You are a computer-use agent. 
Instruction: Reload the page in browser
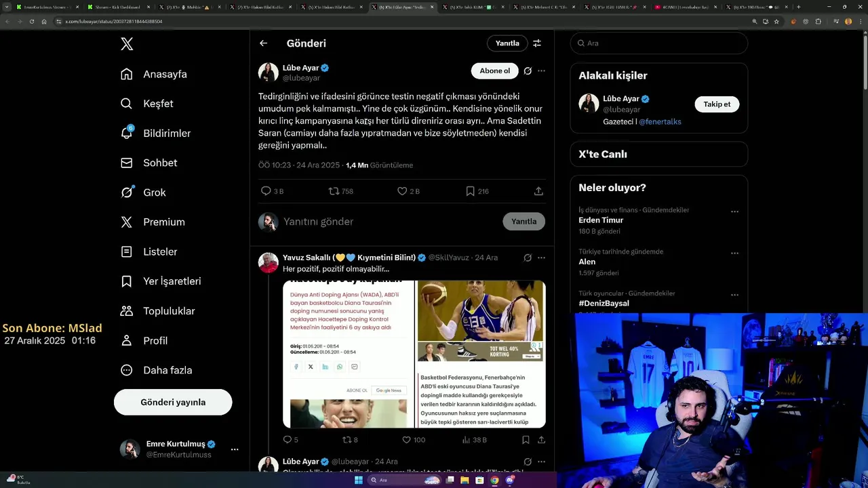coord(31,21)
